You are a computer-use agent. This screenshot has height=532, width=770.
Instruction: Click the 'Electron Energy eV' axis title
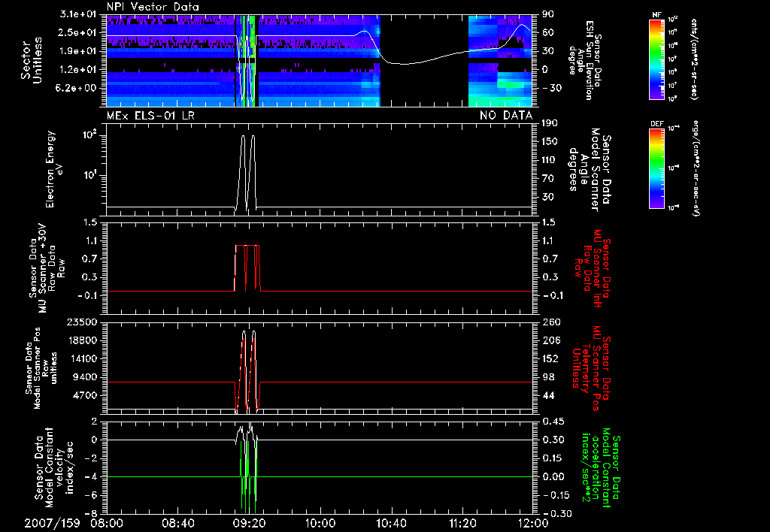tap(54, 169)
